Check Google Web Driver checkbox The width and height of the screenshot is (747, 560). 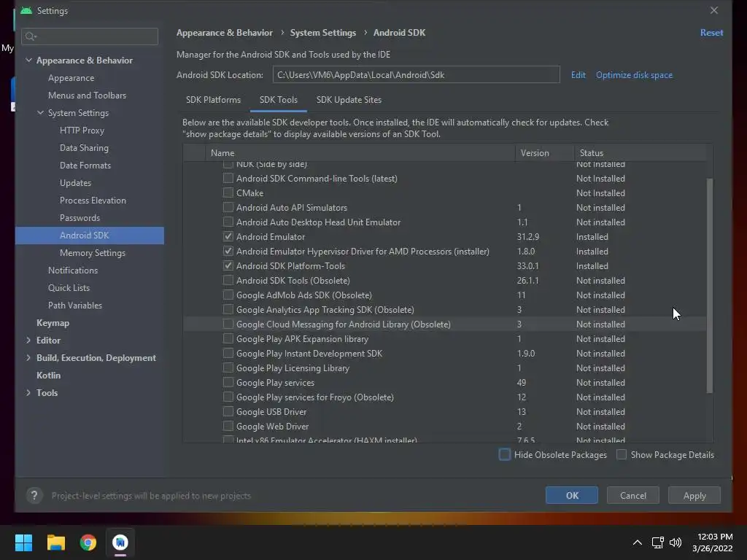pyautogui.click(x=228, y=426)
